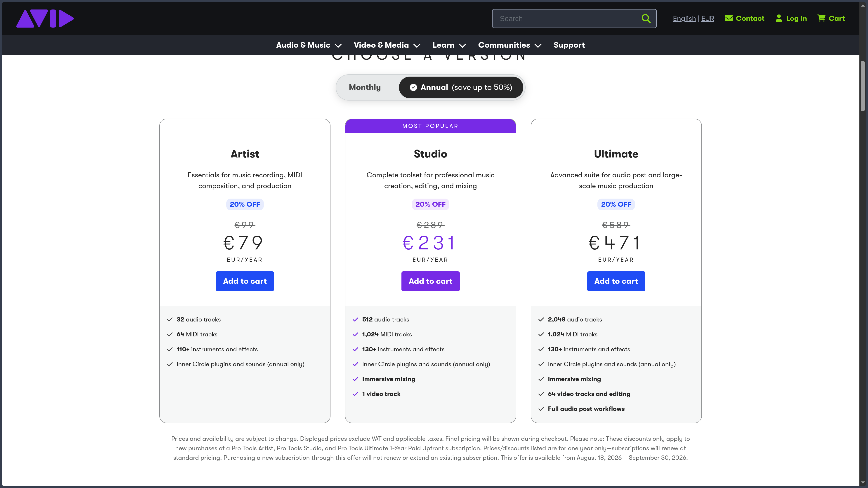Select Monthly billing option
This screenshot has height=488, width=868.
click(365, 88)
